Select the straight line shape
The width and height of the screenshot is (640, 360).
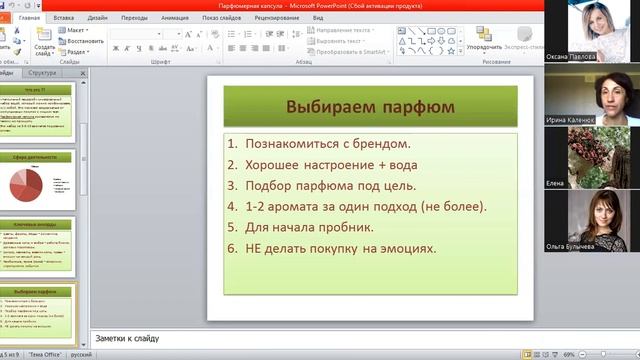click(x=412, y=31)
